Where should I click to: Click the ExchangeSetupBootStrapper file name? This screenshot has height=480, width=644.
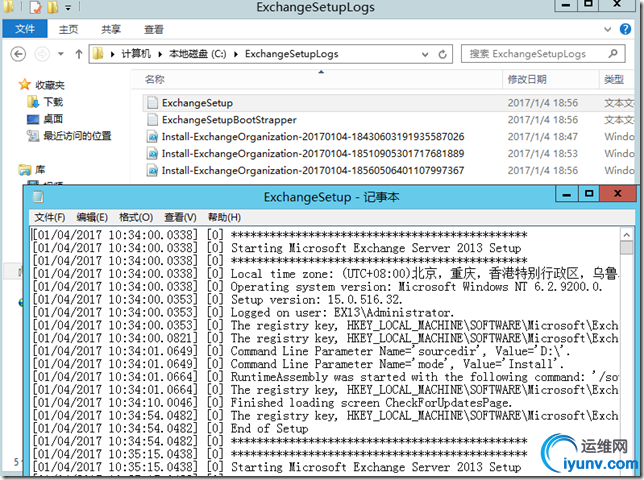click(229, 119)
